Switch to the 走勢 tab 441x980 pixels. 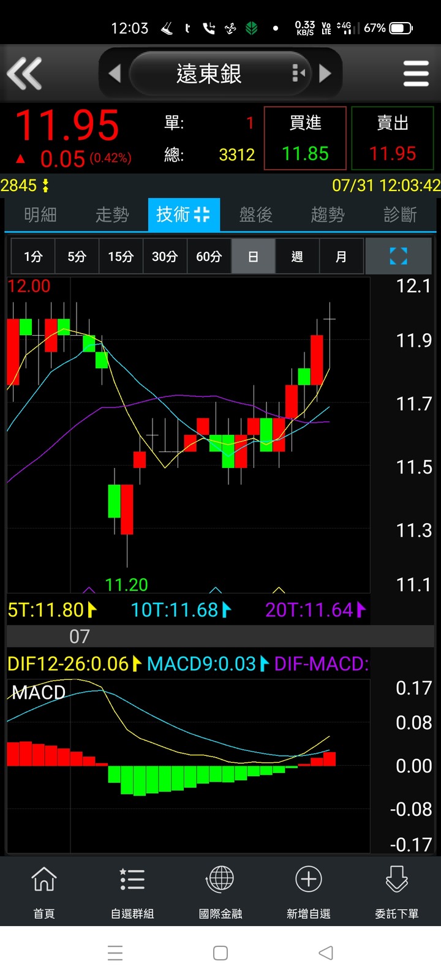[112, 214]
